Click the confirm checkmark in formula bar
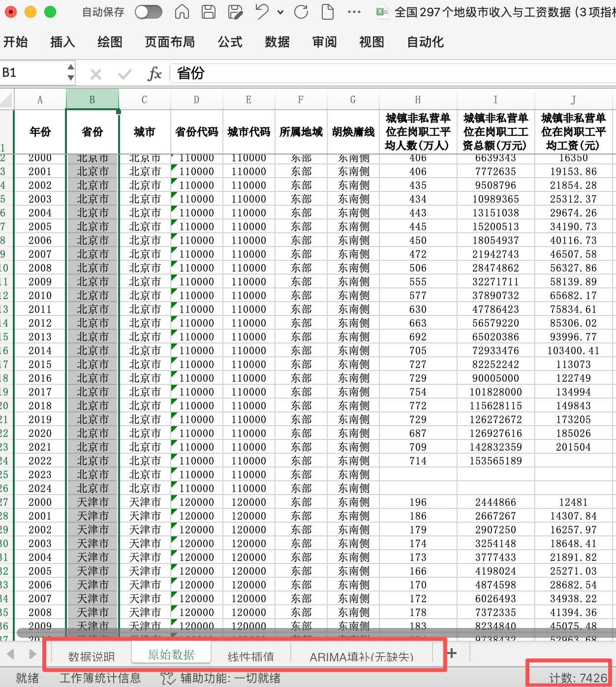 coord(125,74)
